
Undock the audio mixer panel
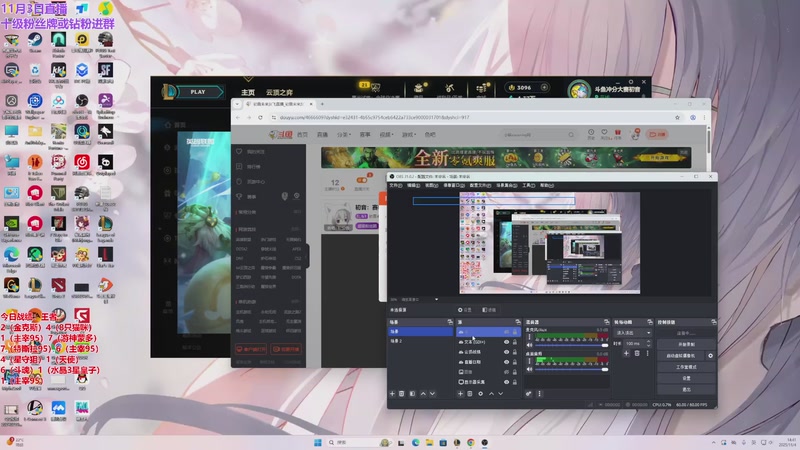(x=606, y=322)
